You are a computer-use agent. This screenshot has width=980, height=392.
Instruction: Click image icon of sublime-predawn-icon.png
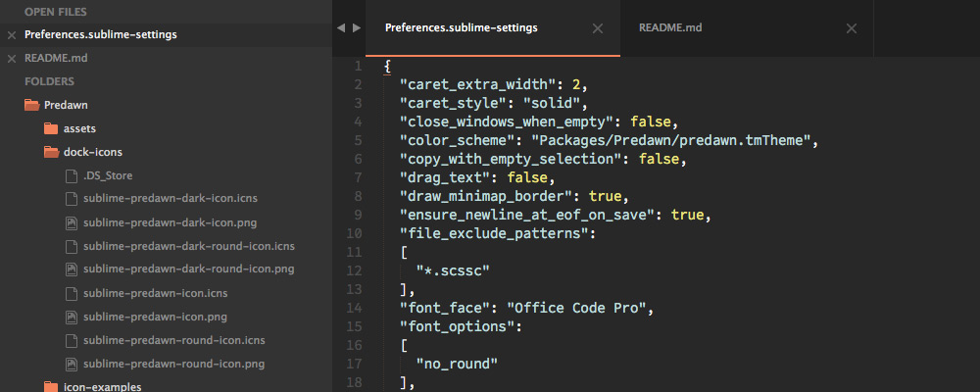(x=72, y=317)
